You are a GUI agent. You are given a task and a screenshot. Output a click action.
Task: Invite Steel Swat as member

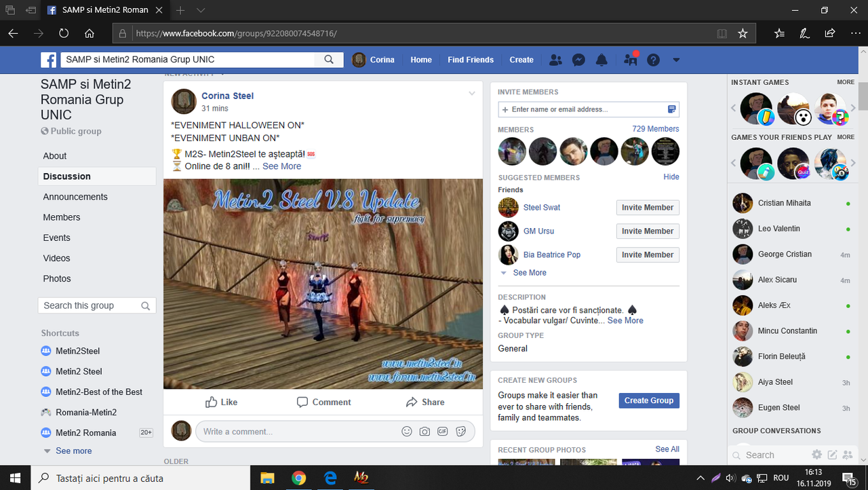pos(648,208)
